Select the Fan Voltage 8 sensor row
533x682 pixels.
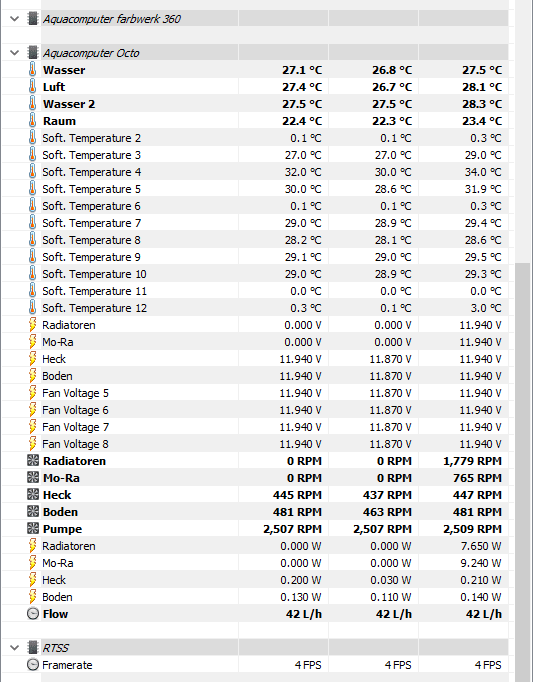[x=255, y=444]
